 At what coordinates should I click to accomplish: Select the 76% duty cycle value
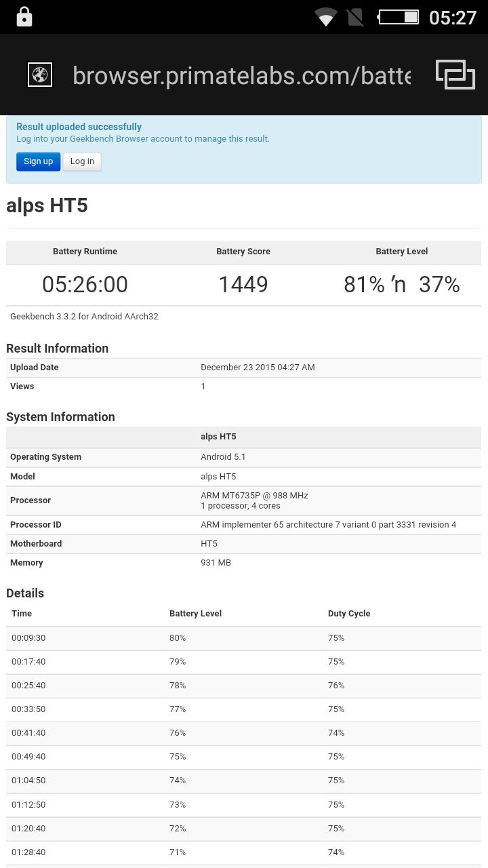tap(336, 686)
